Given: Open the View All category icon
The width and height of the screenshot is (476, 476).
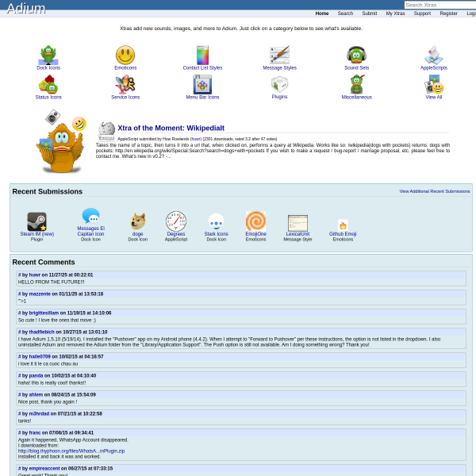Looking at the screenshot, I should 434,84.
